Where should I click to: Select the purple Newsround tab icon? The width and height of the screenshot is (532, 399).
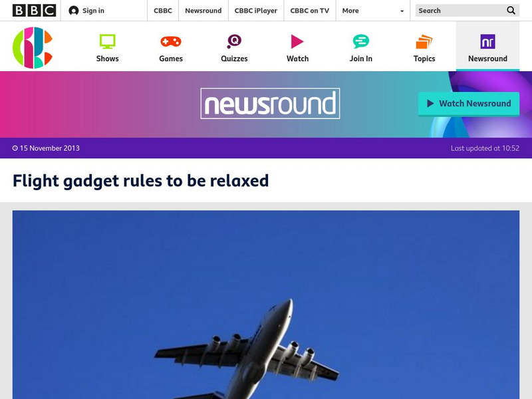pos(487,42)
